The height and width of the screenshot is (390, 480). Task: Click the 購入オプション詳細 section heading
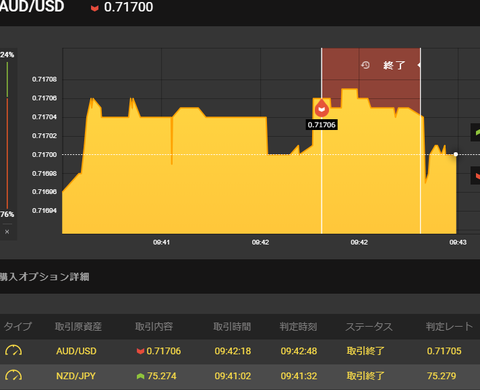[x=44, y=277]
